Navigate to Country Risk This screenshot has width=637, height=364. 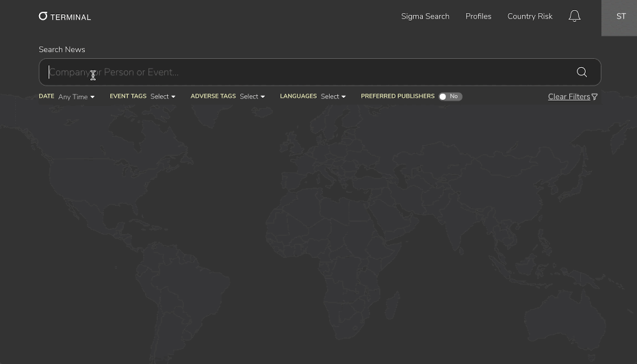(530, 16)
